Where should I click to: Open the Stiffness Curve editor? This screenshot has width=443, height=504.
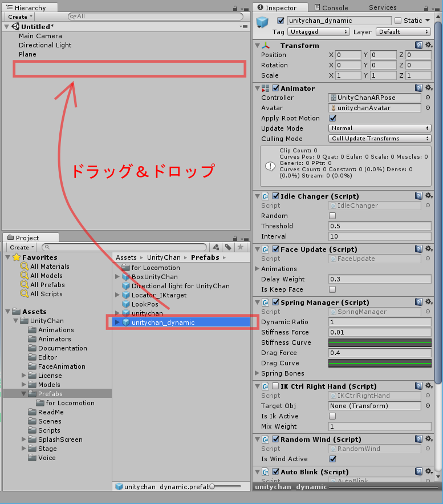380,342
